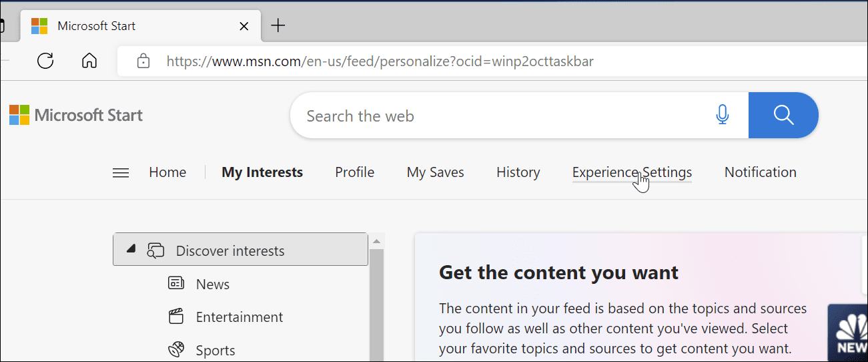Go to the My Saves tab

pos(435,172)
